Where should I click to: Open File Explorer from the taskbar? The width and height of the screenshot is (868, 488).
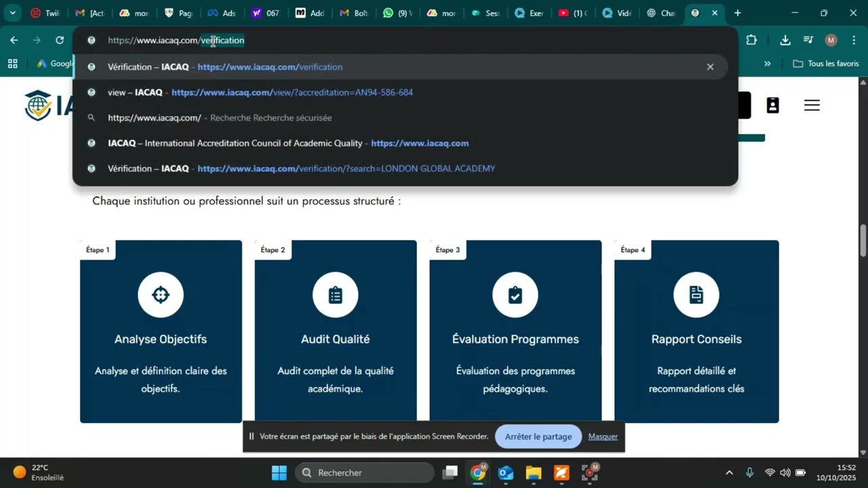[x=534, y=472]
